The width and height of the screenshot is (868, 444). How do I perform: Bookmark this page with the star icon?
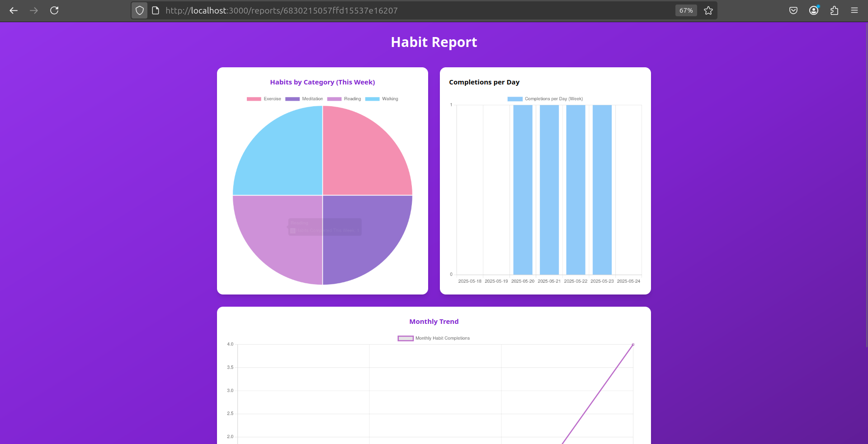[708, 10]
